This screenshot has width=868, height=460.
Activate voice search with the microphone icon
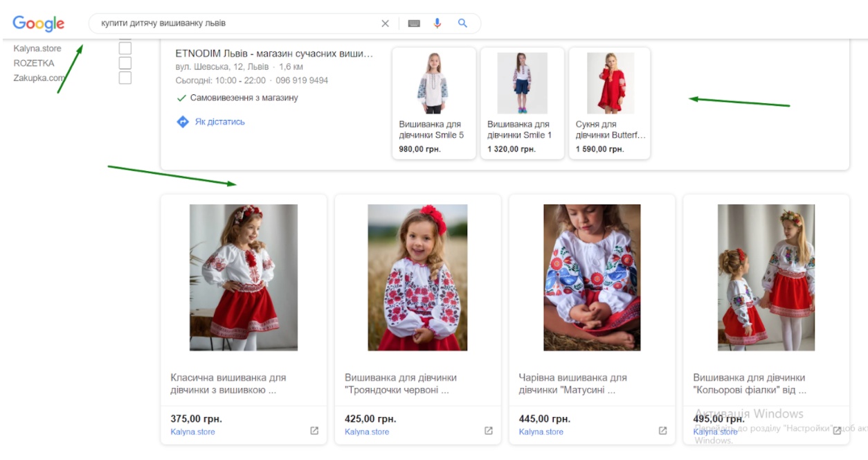(437, 23)
